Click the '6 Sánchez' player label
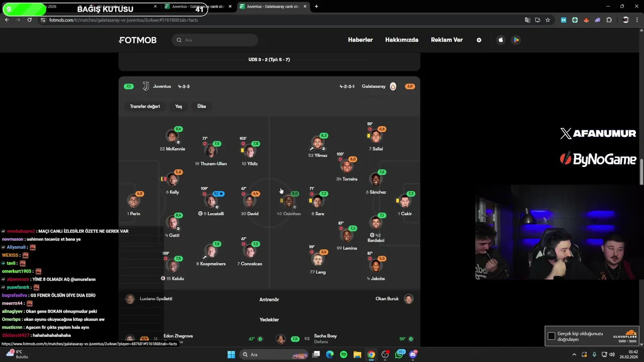This screenshot has height=362, width=644. [376, 192]
